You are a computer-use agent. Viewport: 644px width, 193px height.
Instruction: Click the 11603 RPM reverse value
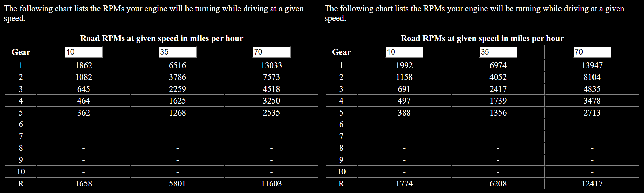coord(271,184)
